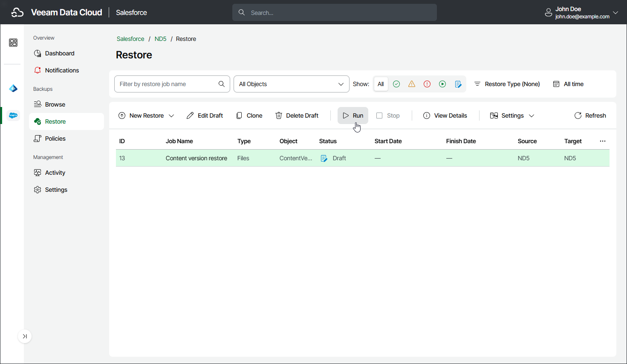Open the toolbar Settings dropdown
The width and height of the screenshot is (627, 364).
tap(512, 116)
